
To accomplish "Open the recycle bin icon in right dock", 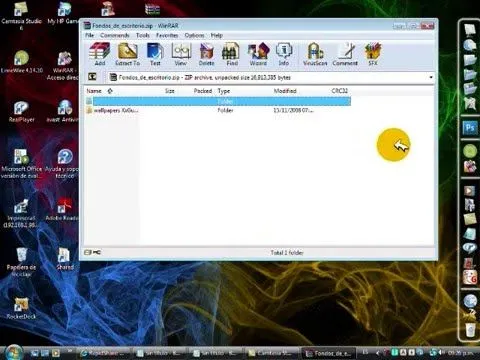I will 470,330.
